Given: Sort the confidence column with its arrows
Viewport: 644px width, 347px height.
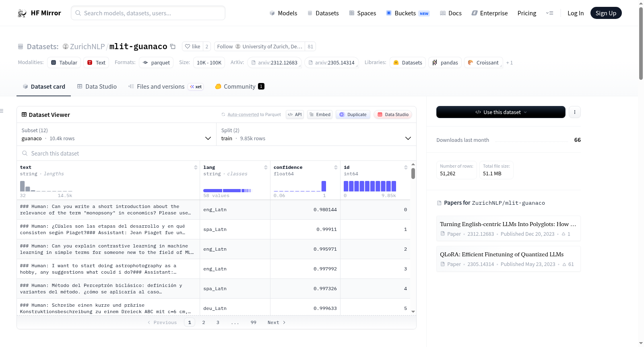Looking at the screenshot, I should click(336, 167).
